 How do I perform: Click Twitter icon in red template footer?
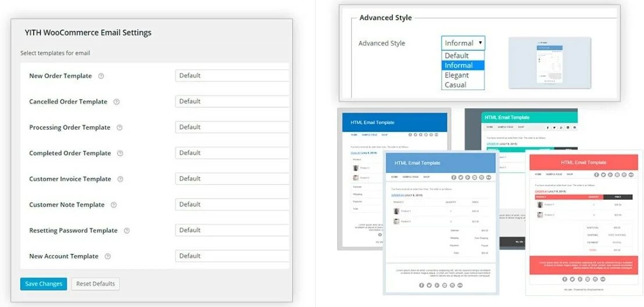pos(572,279)
